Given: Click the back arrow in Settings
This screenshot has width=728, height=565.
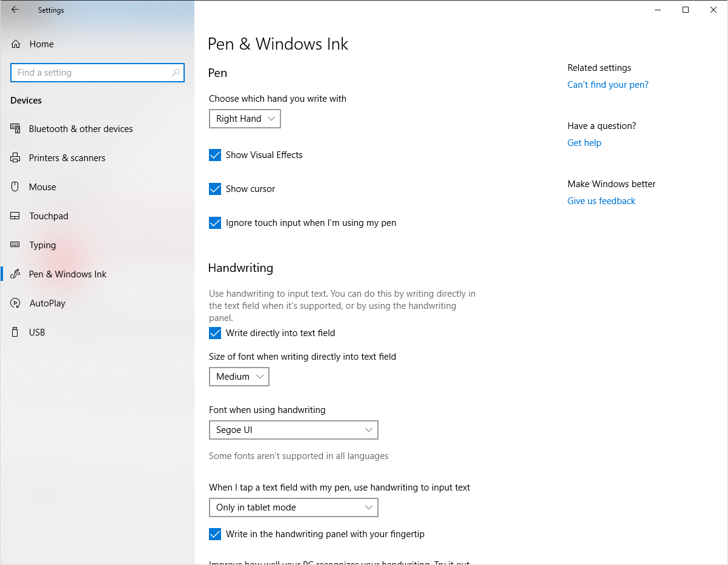Looking at the screenshot, I should (x=15, y=10).
